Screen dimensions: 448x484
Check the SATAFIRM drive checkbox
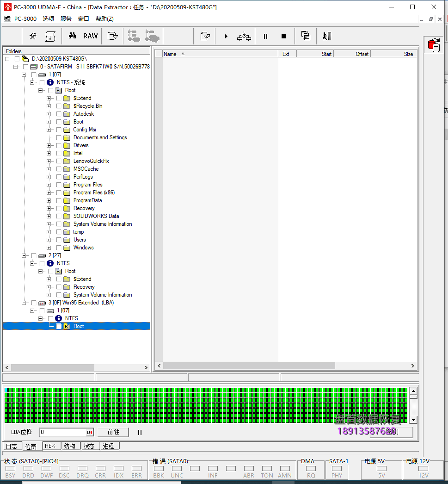click(25, 67)
